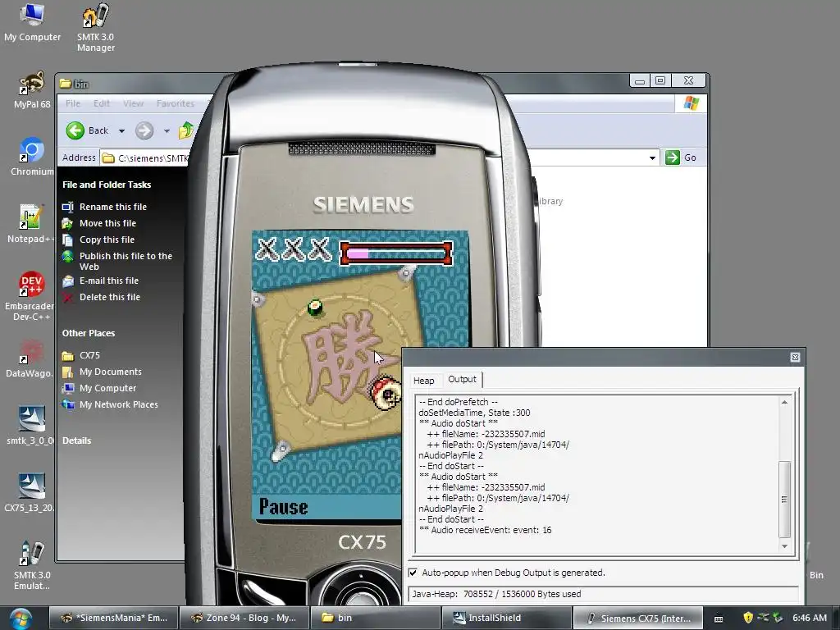Image resolution: width=840 pixels, height=630 pixels.
Task: Collapse File and Folder Tasks section
Action: pyautogui.click(x=107, y=185)
